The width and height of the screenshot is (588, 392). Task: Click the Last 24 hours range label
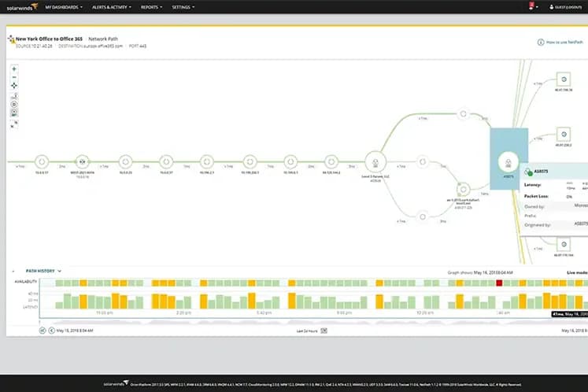point(307,331)
